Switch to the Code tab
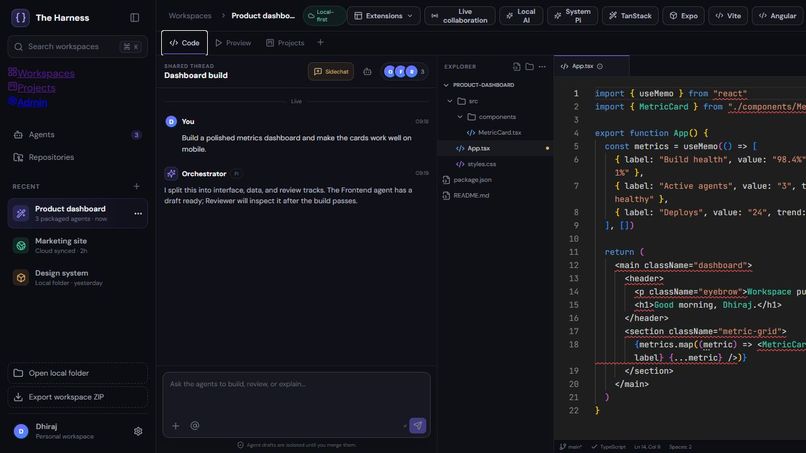Viewport: 806px width, 453px height. 185,43
